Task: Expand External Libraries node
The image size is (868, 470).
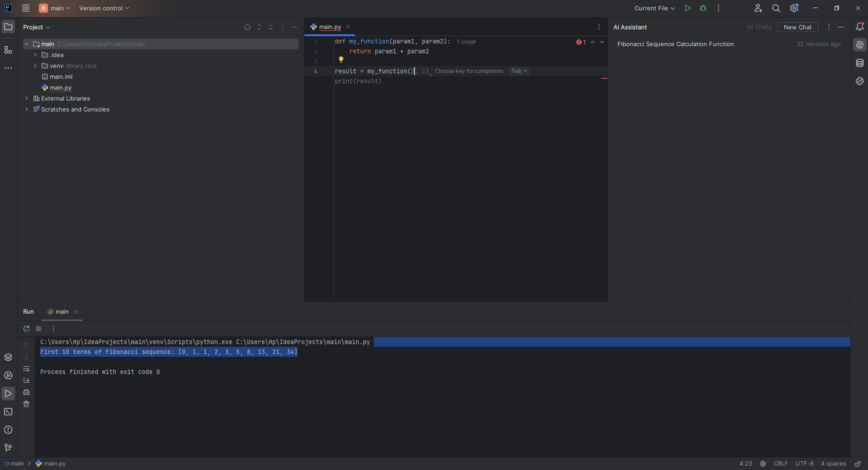Action: [27, 98]
